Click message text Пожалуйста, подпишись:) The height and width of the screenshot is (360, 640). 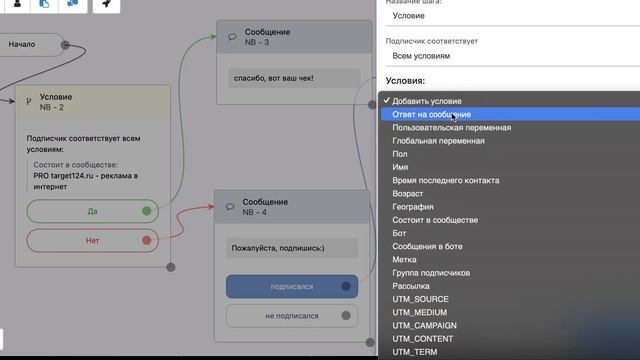point(278,248)
